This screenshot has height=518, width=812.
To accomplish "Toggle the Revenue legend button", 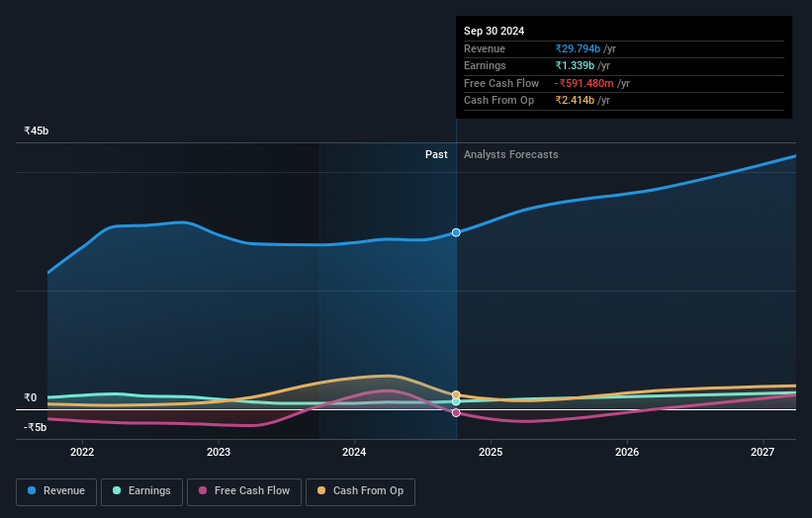I will click(56, 491).
